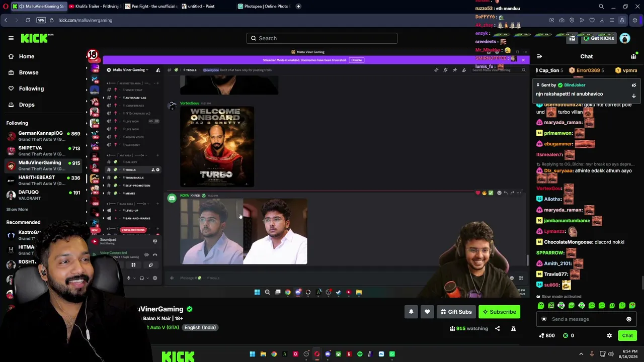
Task: Click the browser address bar URL
Action: [86, 20]
